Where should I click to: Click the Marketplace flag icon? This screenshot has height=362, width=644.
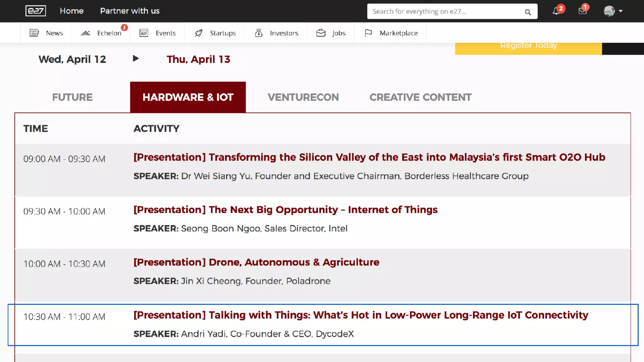click(x=368, y=33)
